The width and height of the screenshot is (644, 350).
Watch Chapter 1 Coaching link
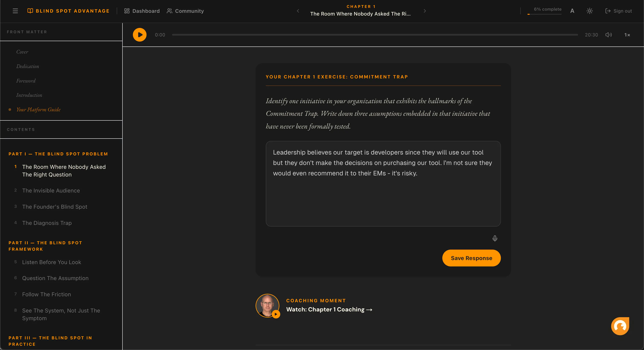329,310
